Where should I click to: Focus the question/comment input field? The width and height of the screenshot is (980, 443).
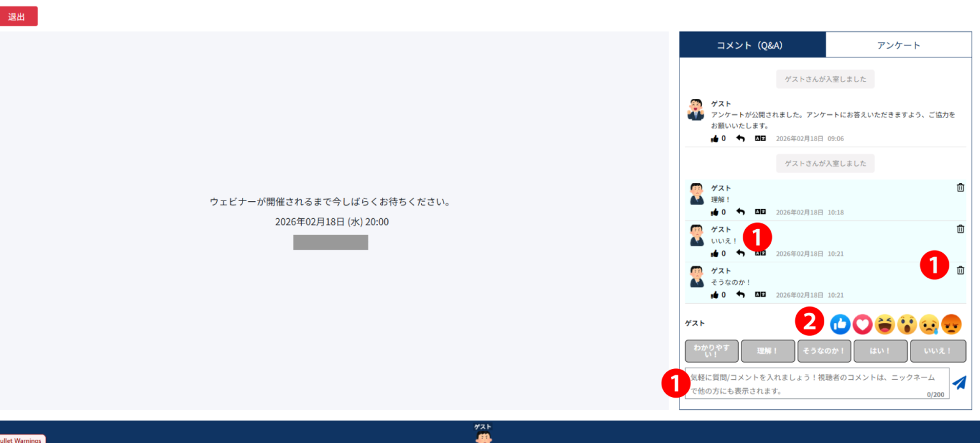click(x=817, y=383)
